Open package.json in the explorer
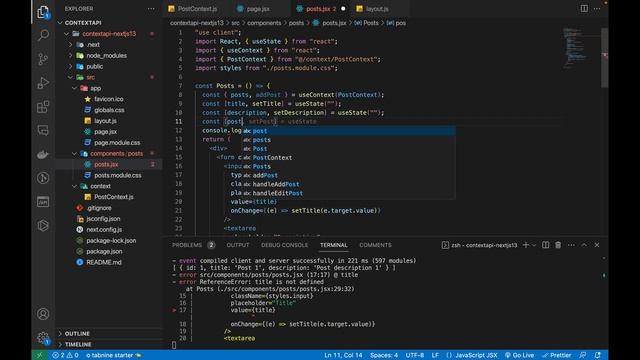The image size is (640, 360). tap(104, 251)
